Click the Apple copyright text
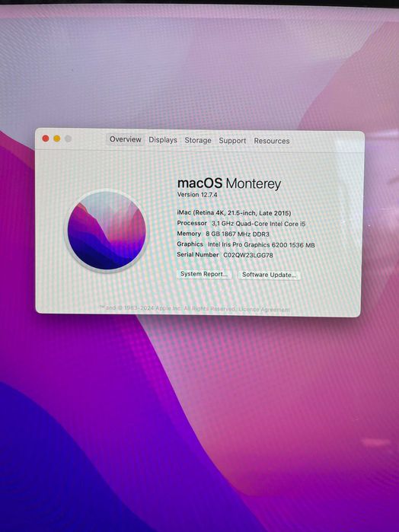Screen dimensions: 399x532 pos(168,308)
